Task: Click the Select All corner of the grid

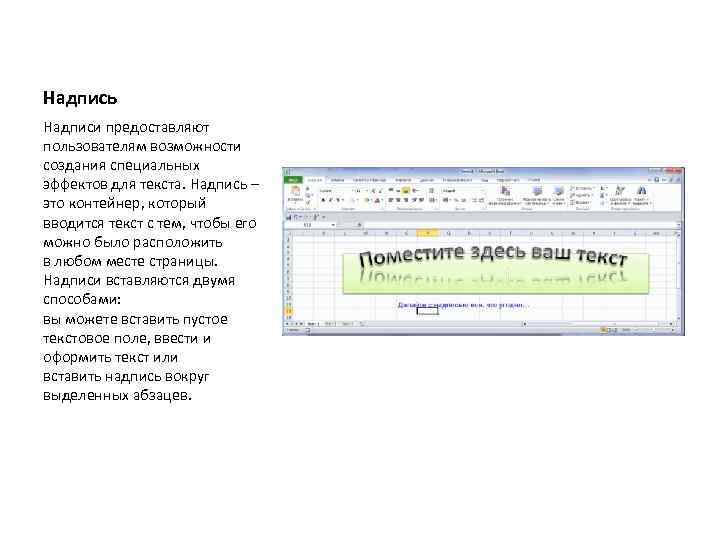Action: coord(289,234)
